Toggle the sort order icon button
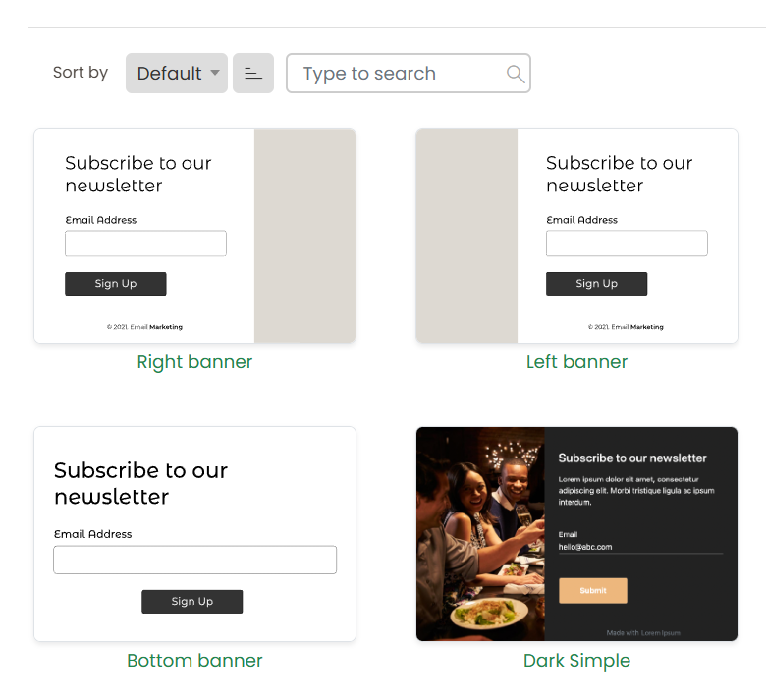The width and height of the screenshot is (766, 700). pyautogui.click(x=253, y=74)
